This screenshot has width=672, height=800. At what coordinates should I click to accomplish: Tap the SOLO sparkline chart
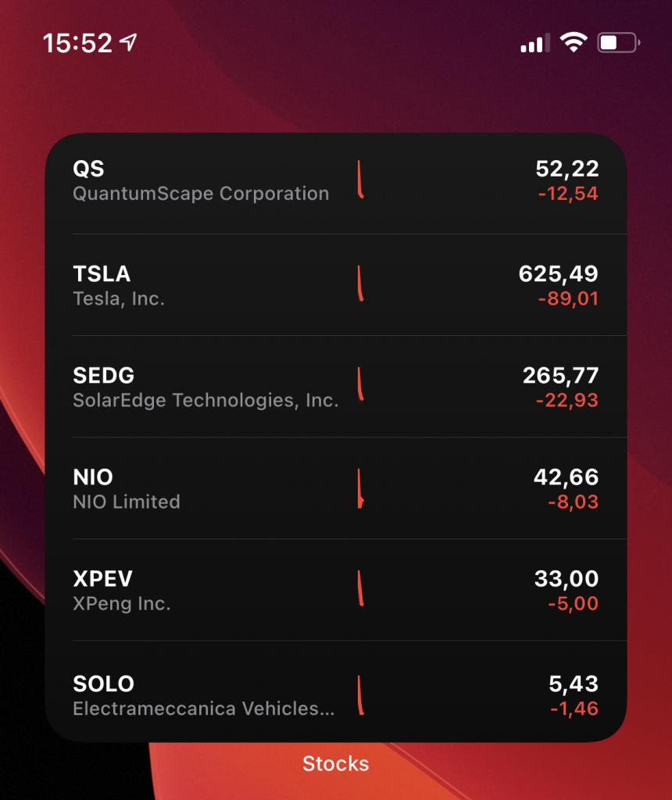360,695
